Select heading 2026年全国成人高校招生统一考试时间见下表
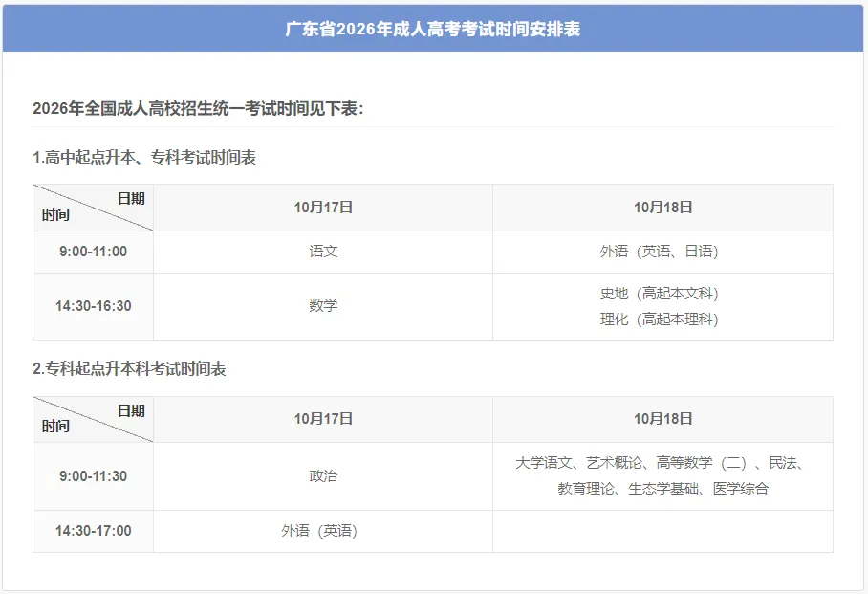This screenshot has height=594, width=868. coord(198,109)
